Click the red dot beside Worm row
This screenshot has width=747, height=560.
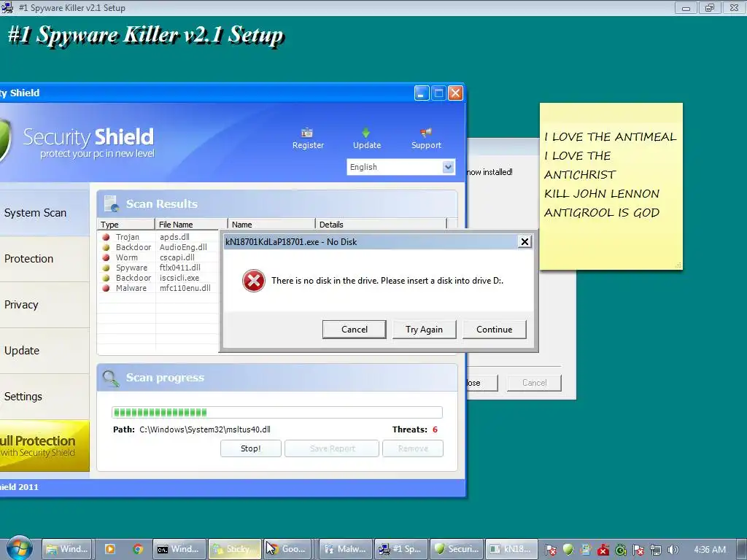[x=106, y=257]
